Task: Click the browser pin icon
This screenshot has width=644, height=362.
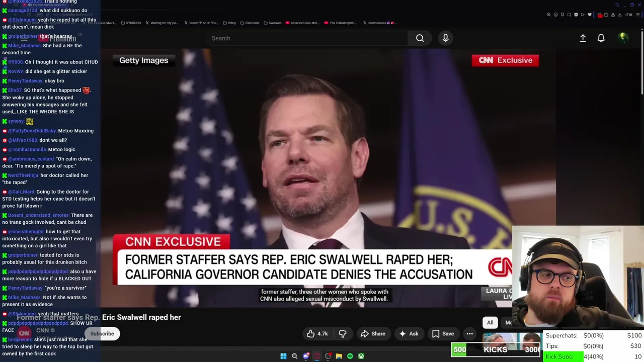Action: pyautogui.click(x=562, y=15)
